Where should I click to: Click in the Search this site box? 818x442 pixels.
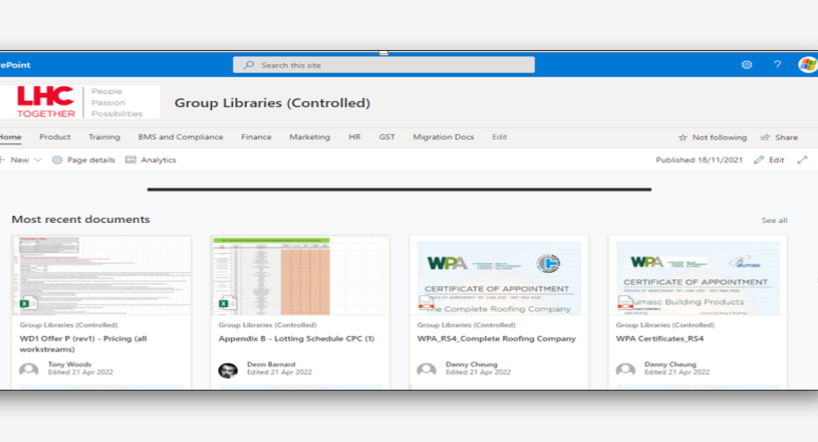pyautogui.click(x=384, y=65)
